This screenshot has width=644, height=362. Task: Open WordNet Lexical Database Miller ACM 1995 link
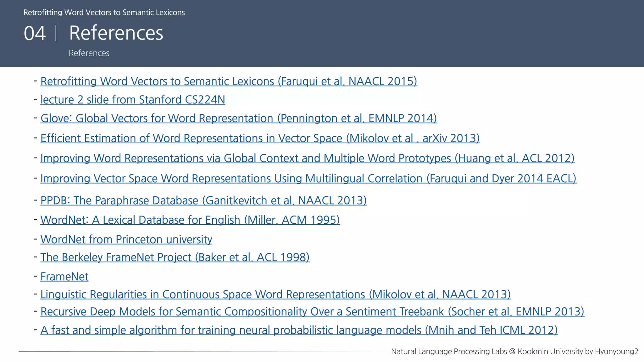click(x=190, y=220)
